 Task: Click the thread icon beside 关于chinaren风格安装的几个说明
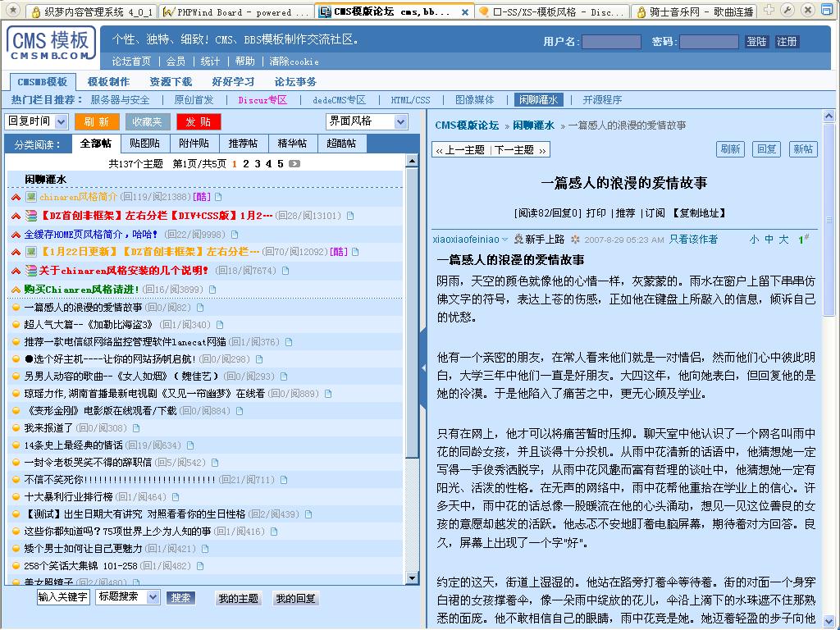click(x=31, y=271)
